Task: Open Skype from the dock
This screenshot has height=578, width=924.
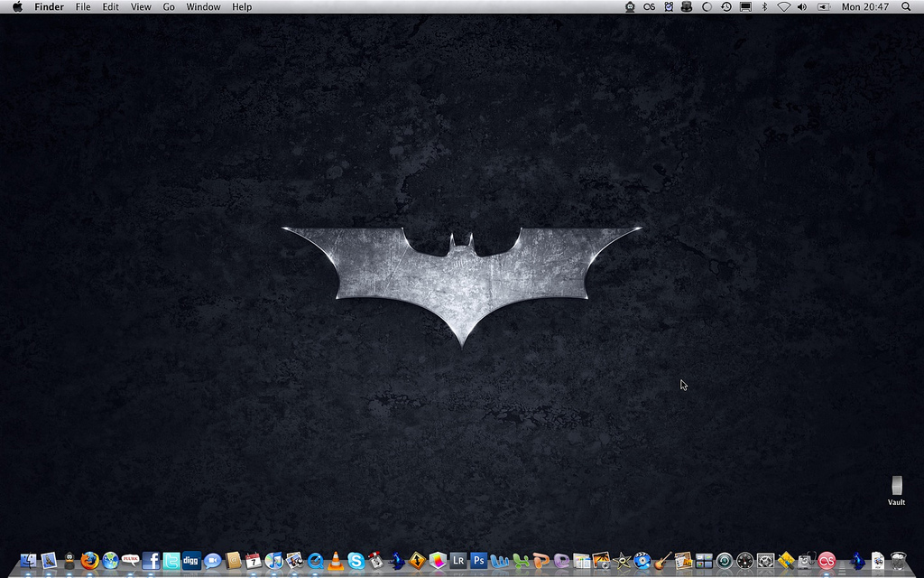Action: (x=356, y=560)
